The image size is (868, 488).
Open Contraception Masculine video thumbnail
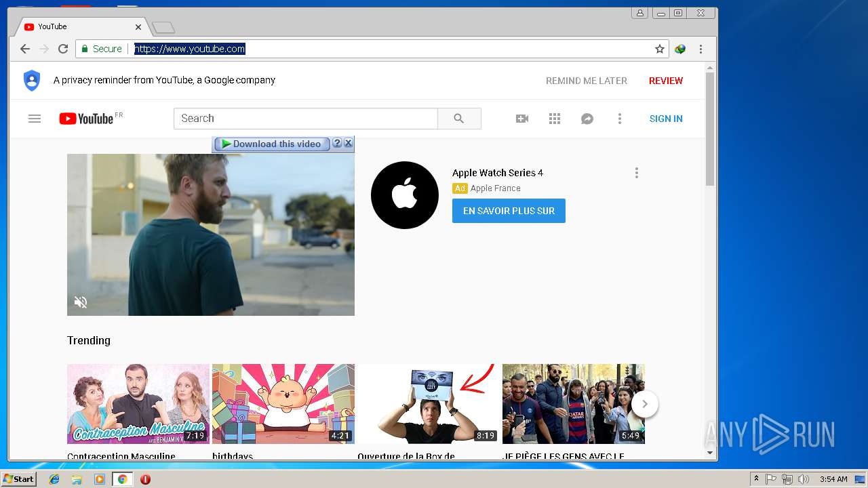(x=138, y=404)
